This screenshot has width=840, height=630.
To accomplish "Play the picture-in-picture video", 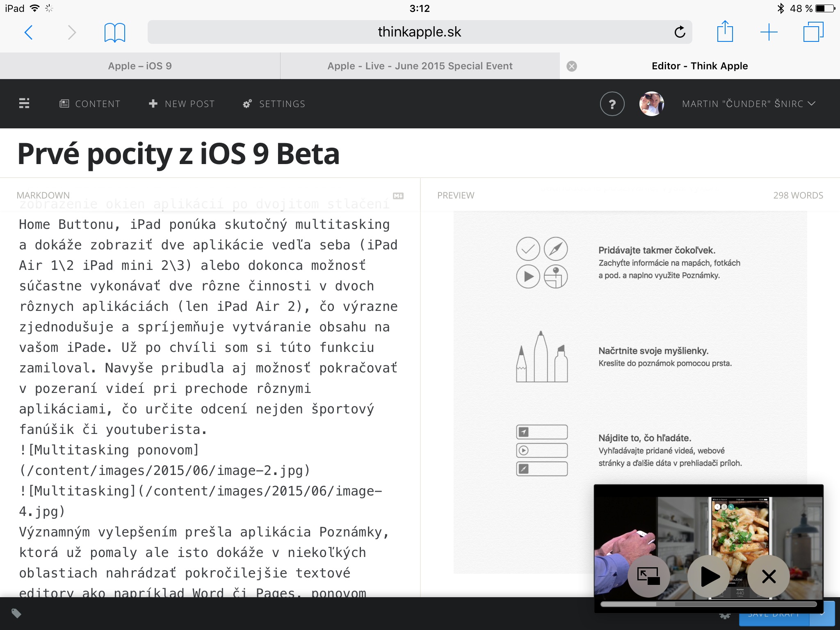I will tap(709, 576).
